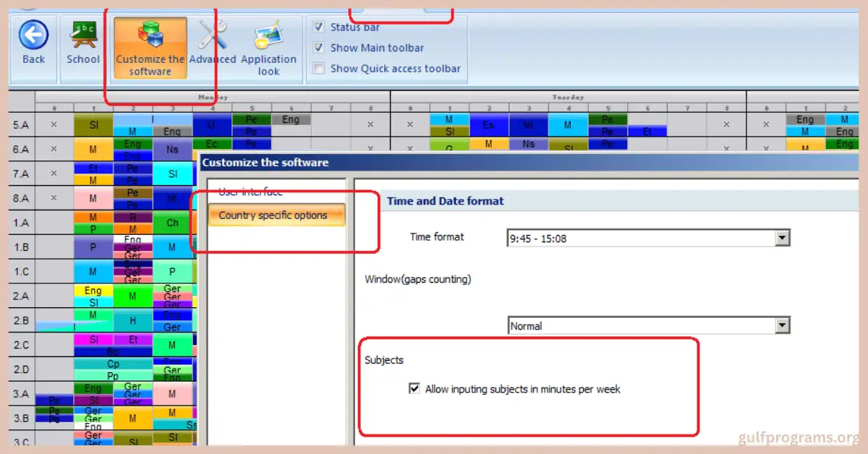Click the Back arrow icon

click(x=33, y=35)
